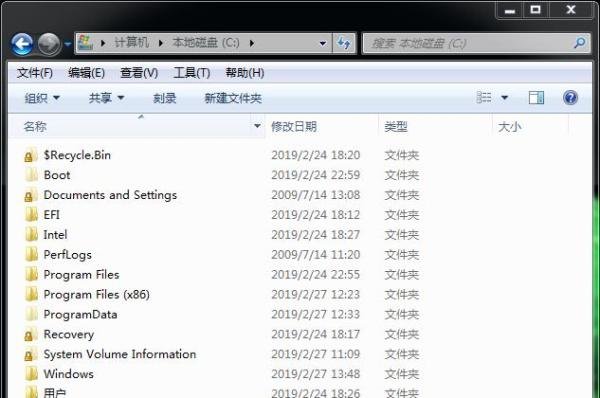The width and height of the screenshot is (600, 398).
Task: Open the address bar history dropdown
Action: tap(323, 43)
